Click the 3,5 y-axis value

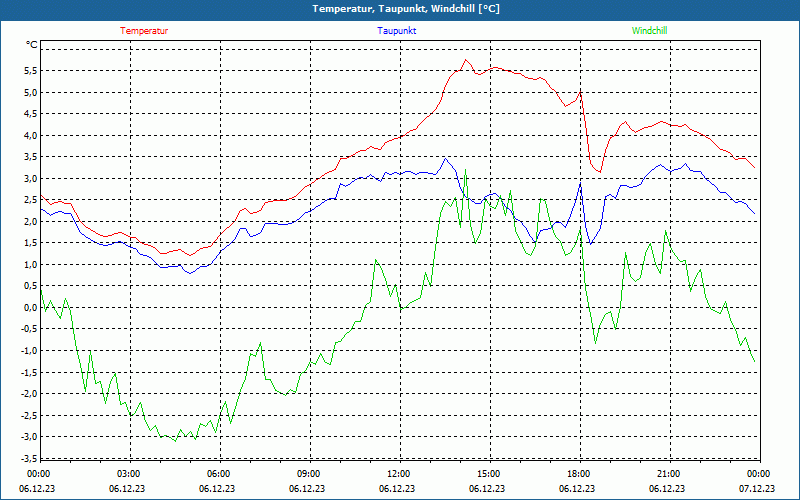click(31, 157)
